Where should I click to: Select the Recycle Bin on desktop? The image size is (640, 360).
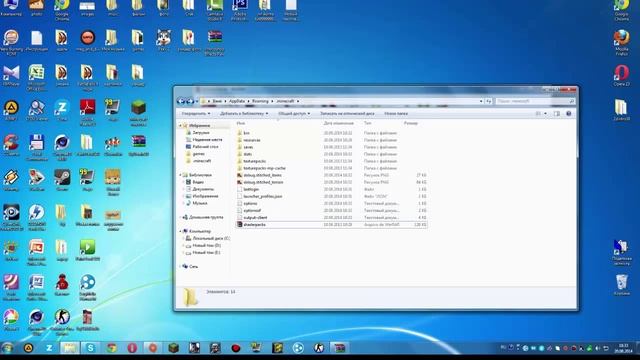[621, 284]
